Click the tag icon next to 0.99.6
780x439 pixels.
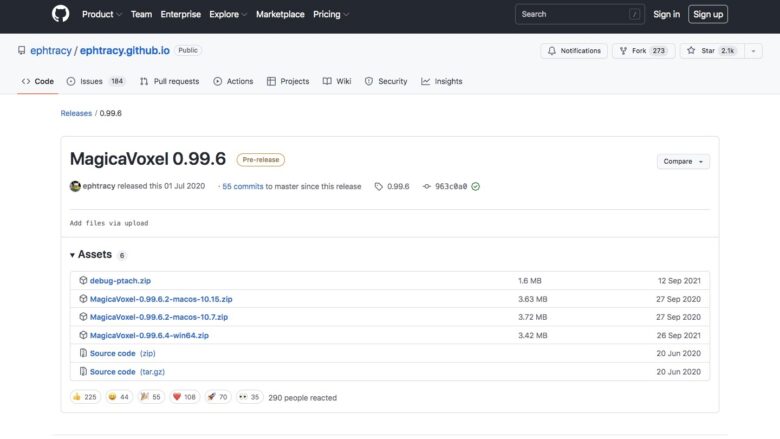pyautogui.click(x=379, y=186)
